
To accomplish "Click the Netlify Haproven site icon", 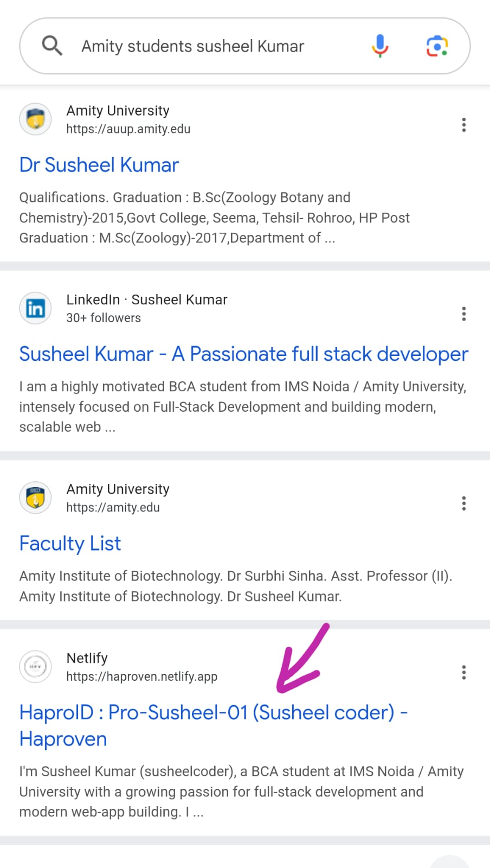I will [36, 667].
